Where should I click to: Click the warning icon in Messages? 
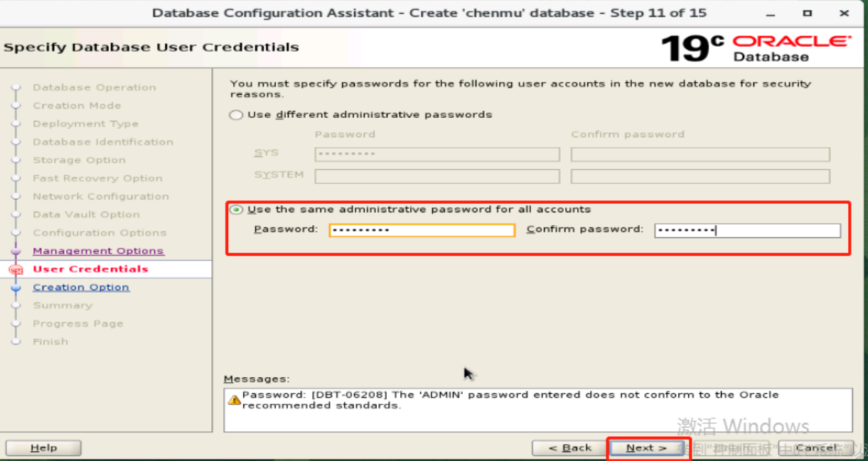pos(234,400)
